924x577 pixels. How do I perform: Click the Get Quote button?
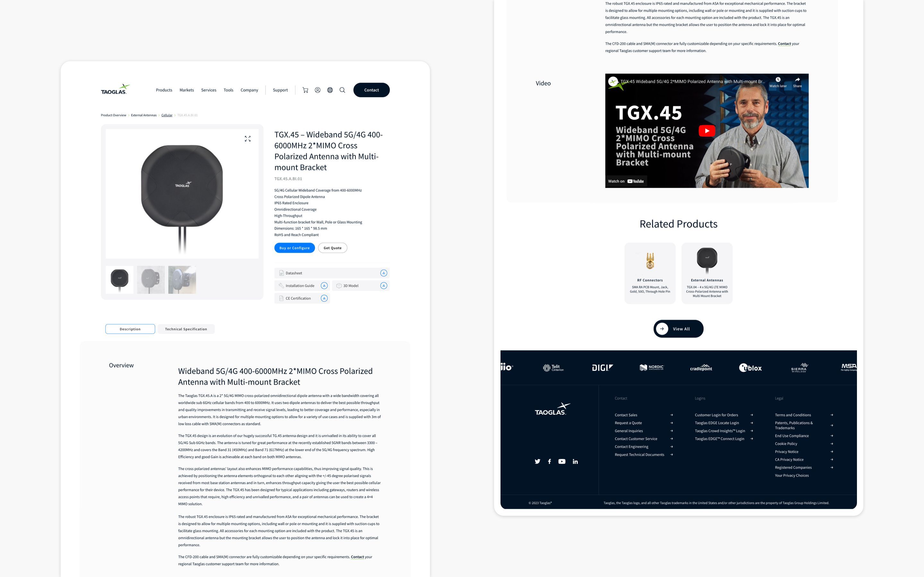[332, 247]
